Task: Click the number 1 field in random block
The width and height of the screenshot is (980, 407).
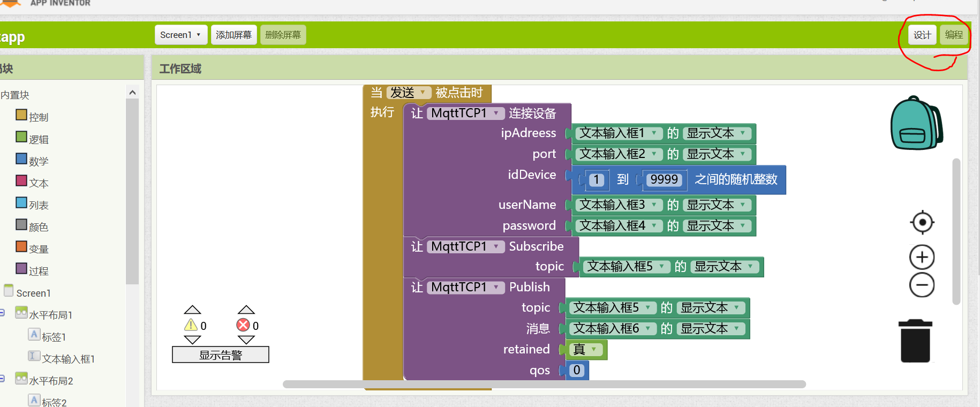Action: tap(596, 179)
